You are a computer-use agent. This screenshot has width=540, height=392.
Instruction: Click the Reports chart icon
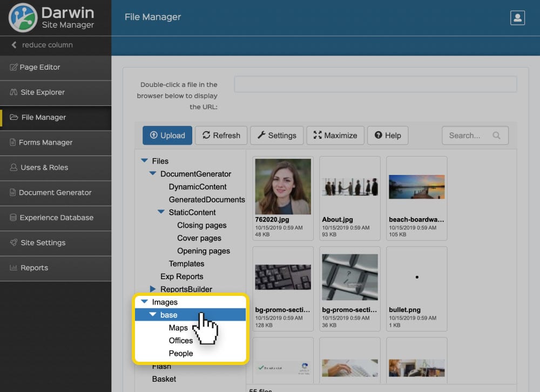(x=13, y=268)
